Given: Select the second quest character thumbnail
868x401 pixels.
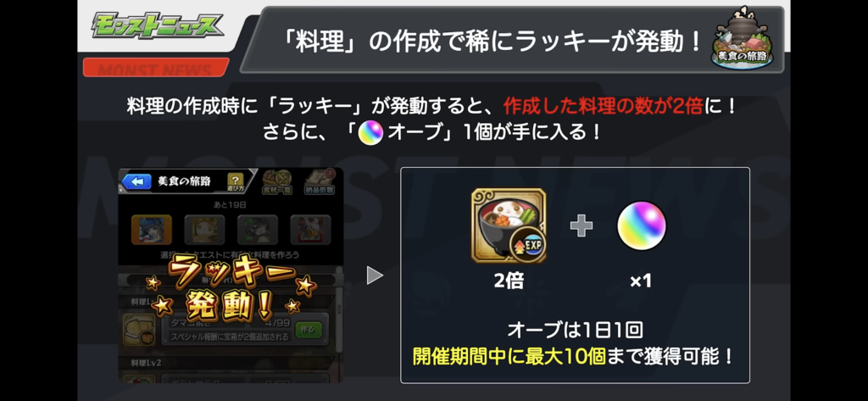Looking at the screenshot, I should (204, 230).
